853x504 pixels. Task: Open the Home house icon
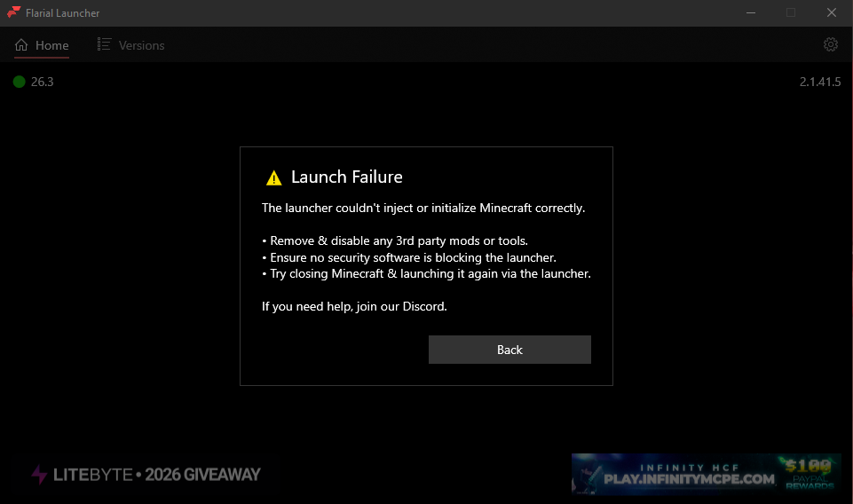(x=21, y=44)
